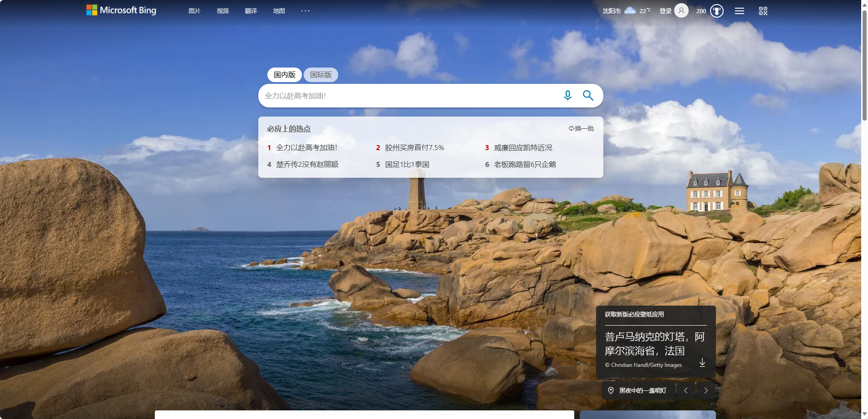868x419 pixels.
Task: Switch to the 国内版 tab
Action: click(285, 75)
